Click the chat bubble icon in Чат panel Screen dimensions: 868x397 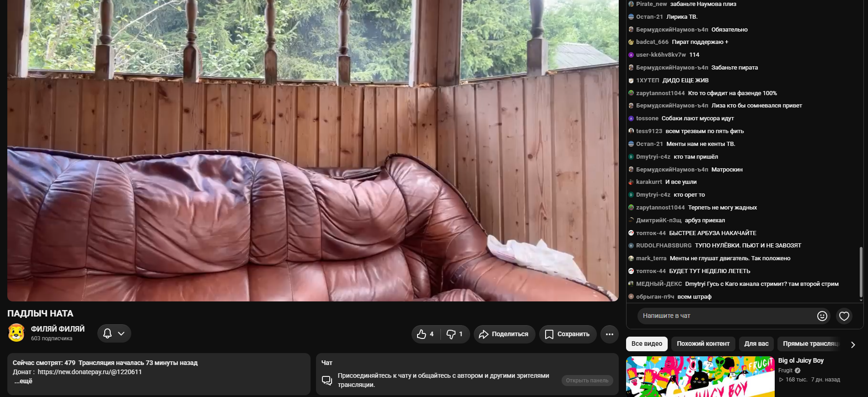click(x=327, y=381)
